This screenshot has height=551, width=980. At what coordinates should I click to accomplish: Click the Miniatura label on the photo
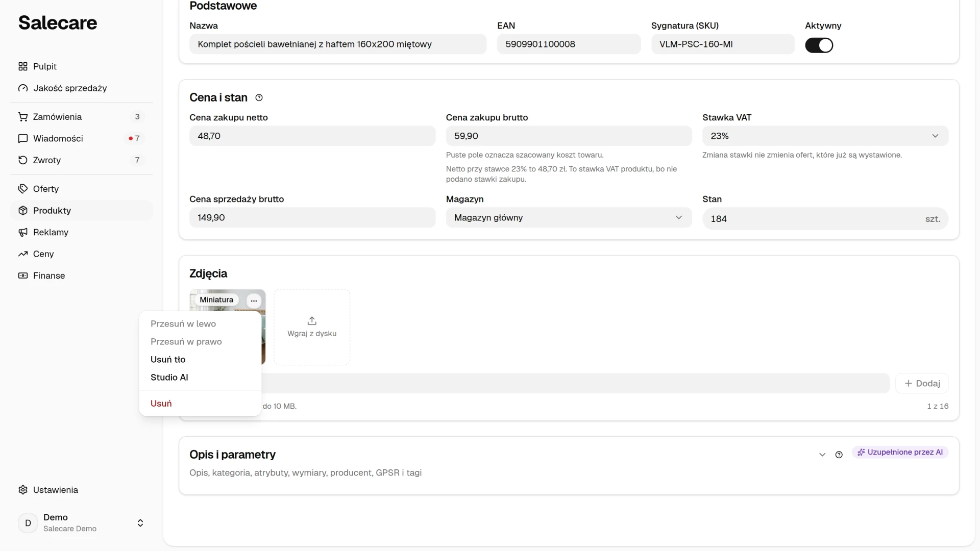216,300
